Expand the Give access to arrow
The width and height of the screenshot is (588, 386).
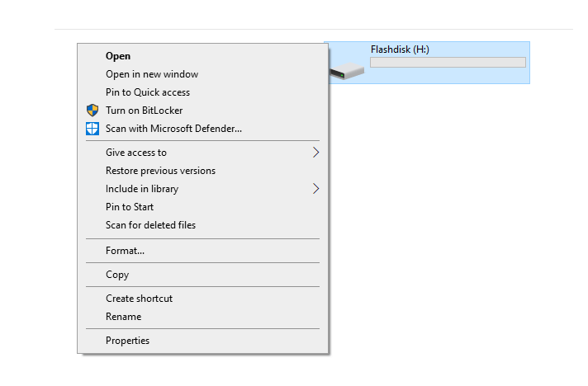coord(315,153)
